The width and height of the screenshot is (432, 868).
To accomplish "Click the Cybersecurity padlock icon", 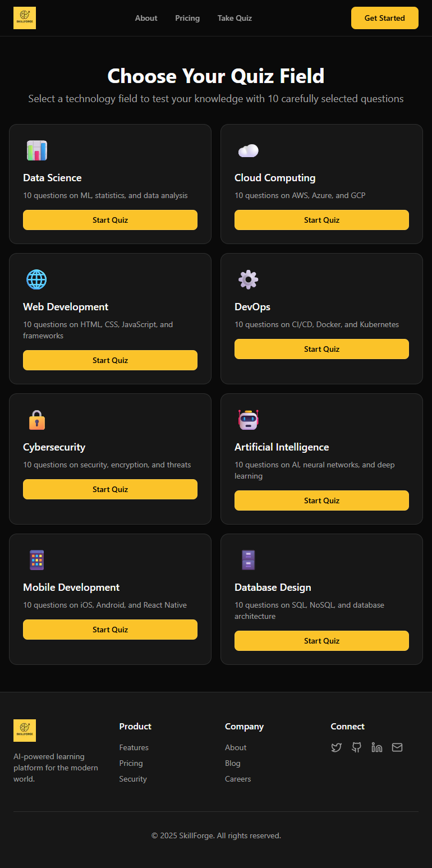I will click(36, 420).
